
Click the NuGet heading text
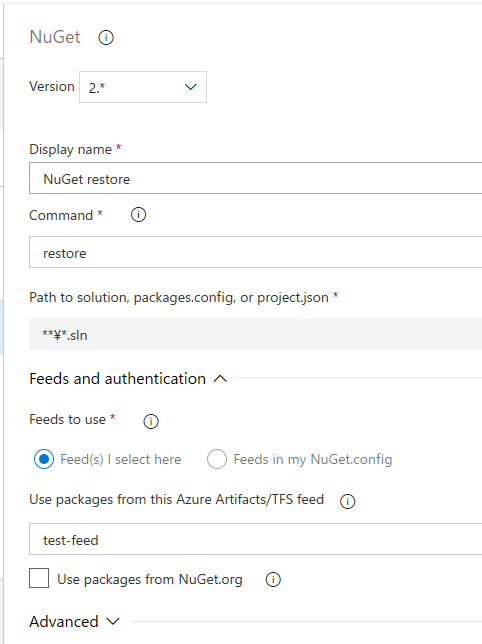pyautogui.click(x=55, y=37)
